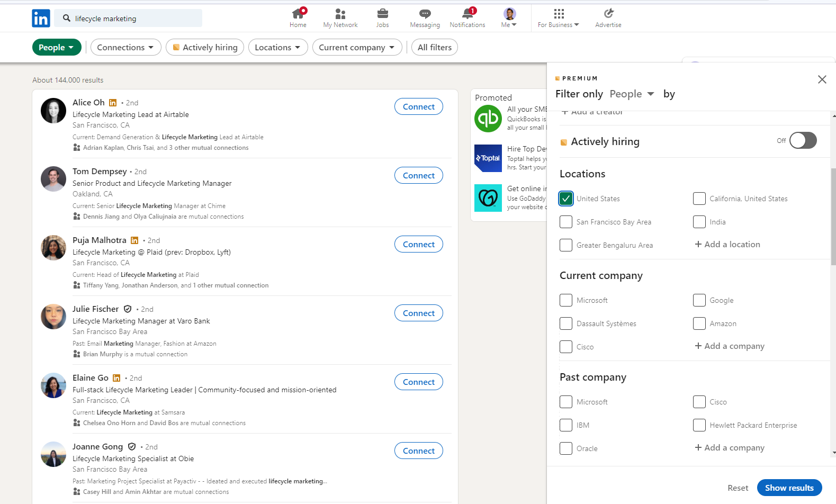
Task: Open the Locations filter dropdown
Action: [278, 47]
